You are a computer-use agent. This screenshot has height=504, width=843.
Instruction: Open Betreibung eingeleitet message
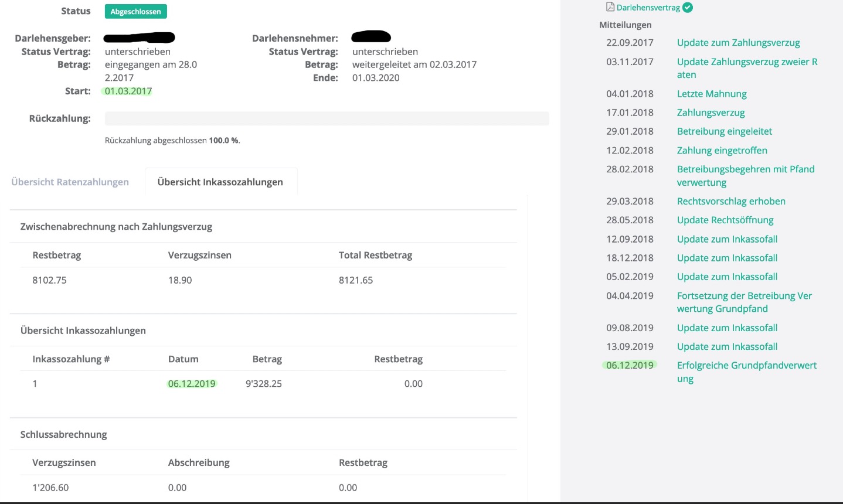tap(725, 131)
